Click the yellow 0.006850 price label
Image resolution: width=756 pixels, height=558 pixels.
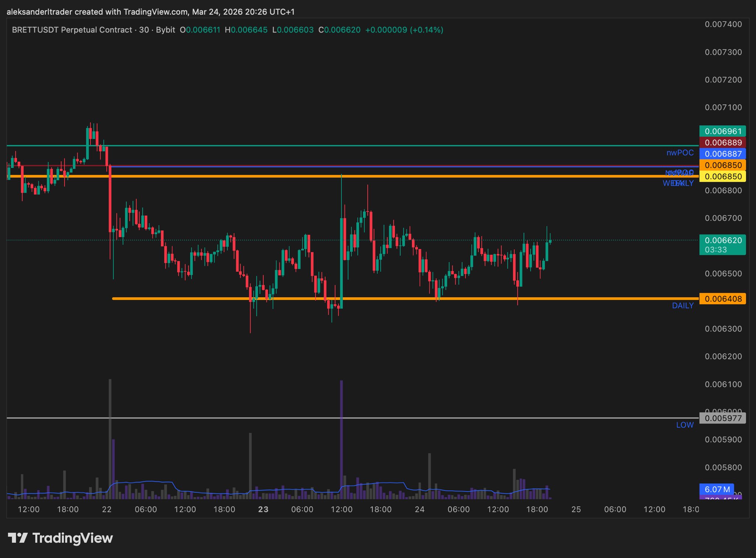pos(722,177)
